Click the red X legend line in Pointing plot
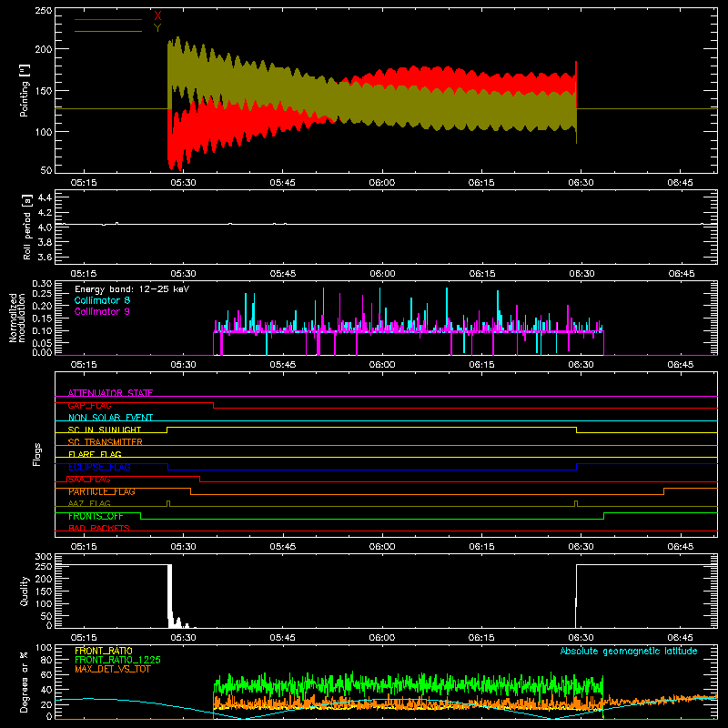The width and height of the screenshot is (728, 728). (x=108, y=19)
